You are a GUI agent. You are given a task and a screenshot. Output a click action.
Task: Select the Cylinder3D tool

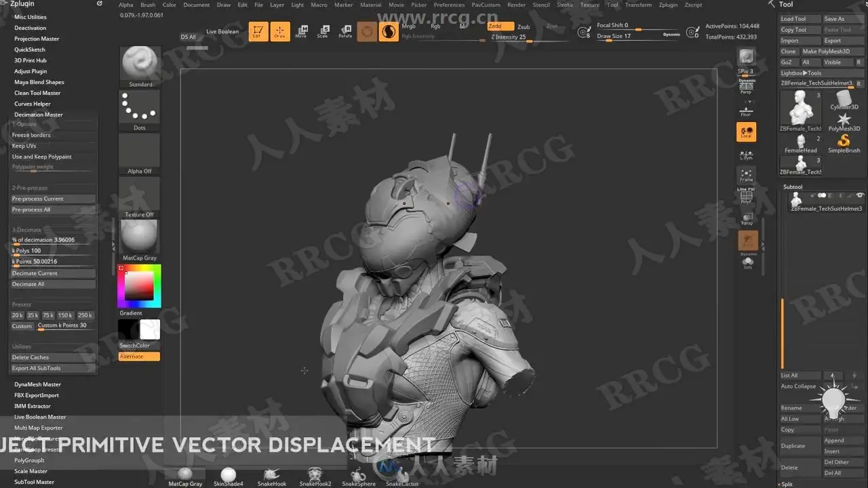coord(844,99)
